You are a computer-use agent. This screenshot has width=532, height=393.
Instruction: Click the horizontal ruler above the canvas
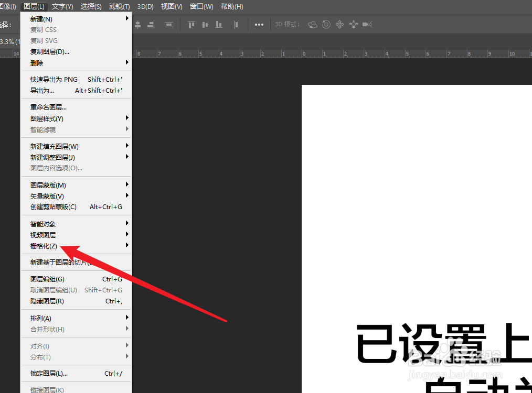[332, 53]
